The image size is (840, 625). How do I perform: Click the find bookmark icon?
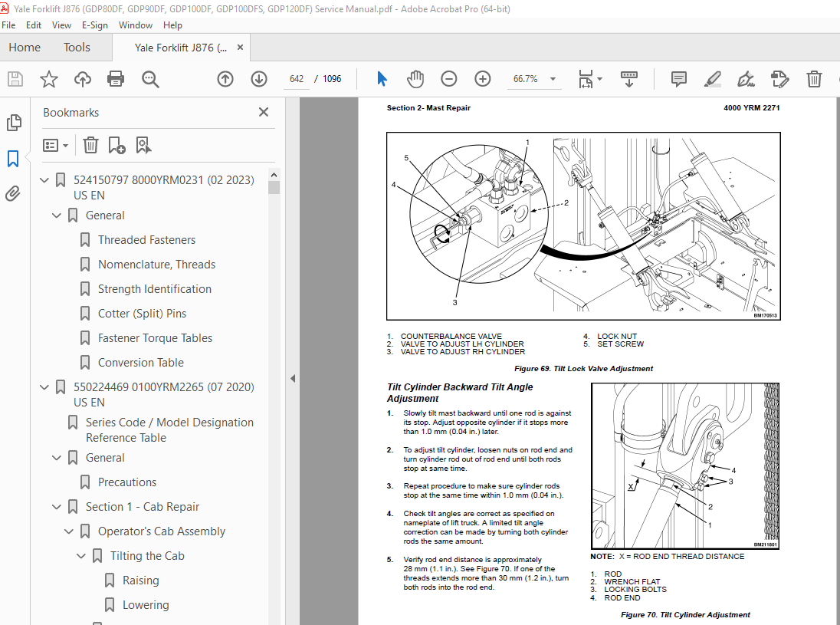(x=143, y=145)
